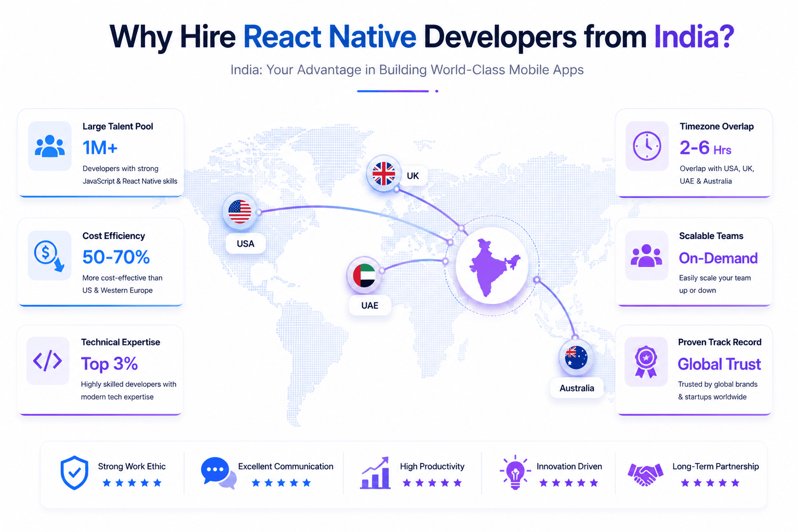This screenshot has width=798, height=532.
Task: Click the star rating under Excellent Communication
Action: click(x=281, y=483)
